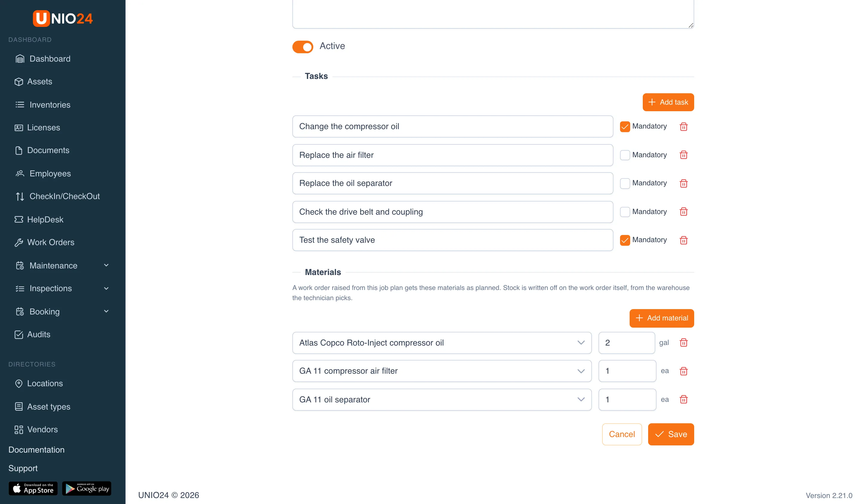The height and width of the screenshot is (504, 861).
Task: Open the Atlas Copco Roto-Inject material dropdown
Action: pos(442,343)
